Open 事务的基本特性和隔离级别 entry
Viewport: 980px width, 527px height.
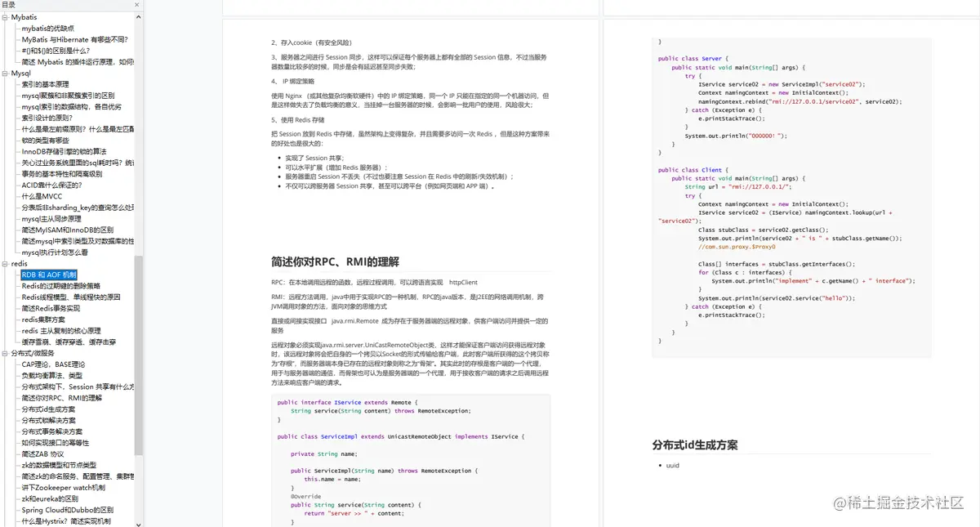coord(61,174)
